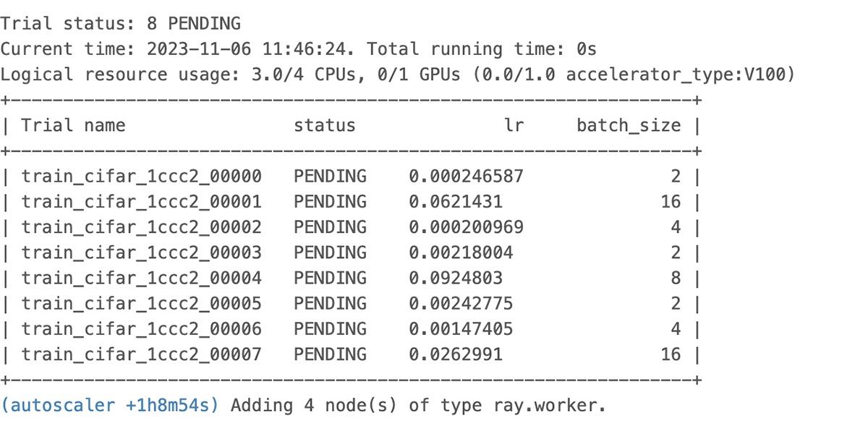
Task: Click trial name train_cifar_1ccc2_00006
Action: pyautogui.click(x=141, y=329)
